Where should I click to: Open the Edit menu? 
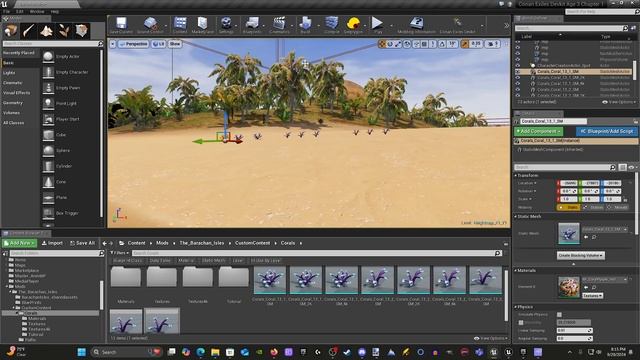pos(20,12)
